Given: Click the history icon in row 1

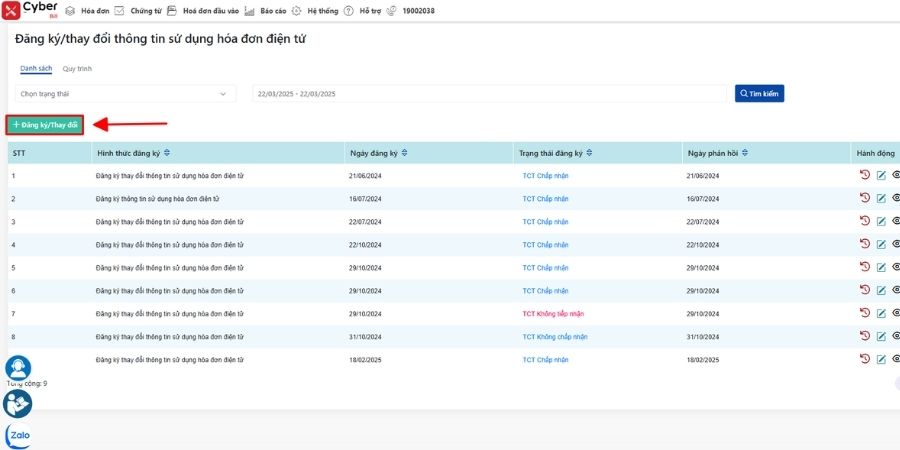Looking at the screenshot, I should (865, 175).
